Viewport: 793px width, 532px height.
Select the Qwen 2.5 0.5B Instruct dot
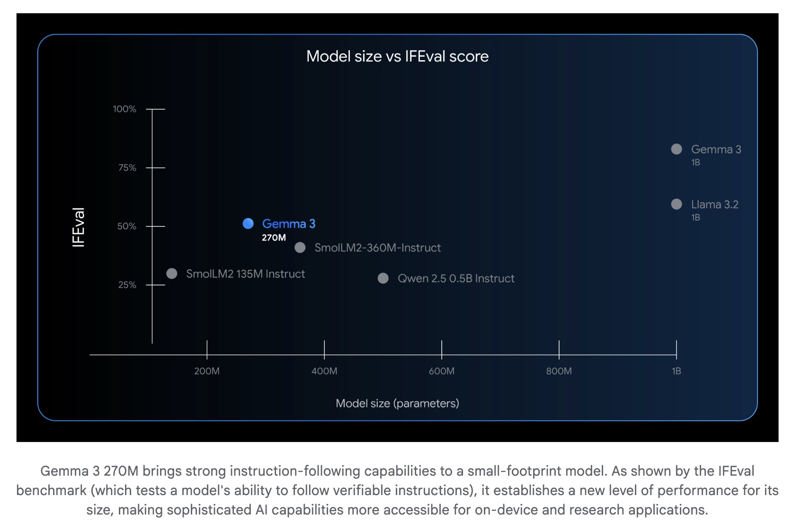tap(383, 278)
